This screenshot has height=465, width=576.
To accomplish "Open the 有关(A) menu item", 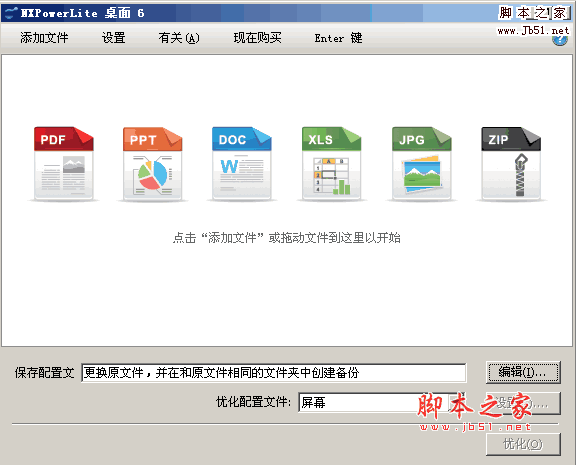I will click(x=179, y=38).
